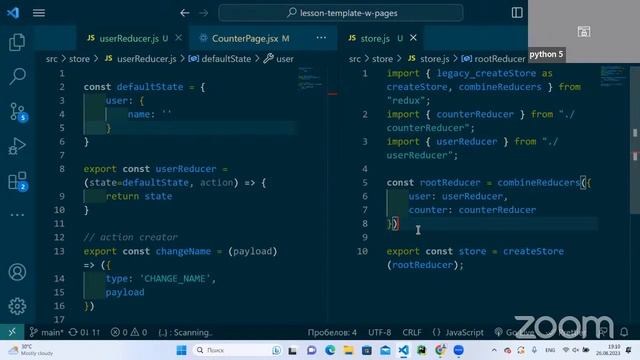Click the ENG language indicator in tray
This screenshot has width=640, height=360.
pos(550,350)
